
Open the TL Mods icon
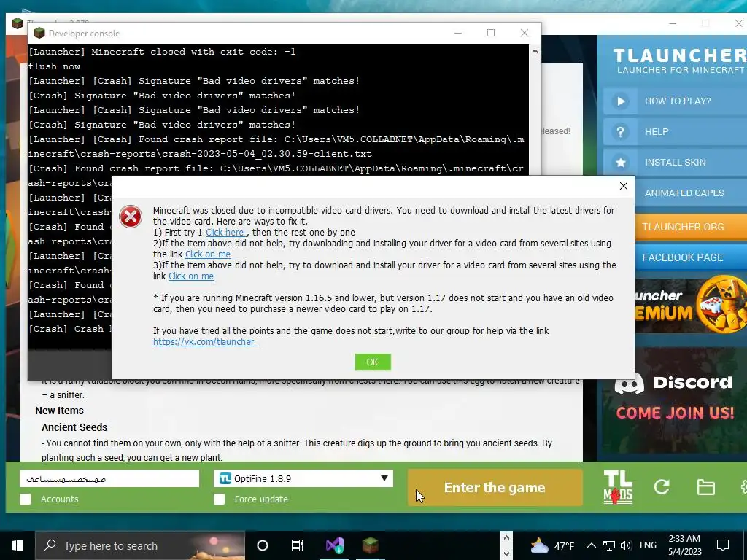coord(618,487)
